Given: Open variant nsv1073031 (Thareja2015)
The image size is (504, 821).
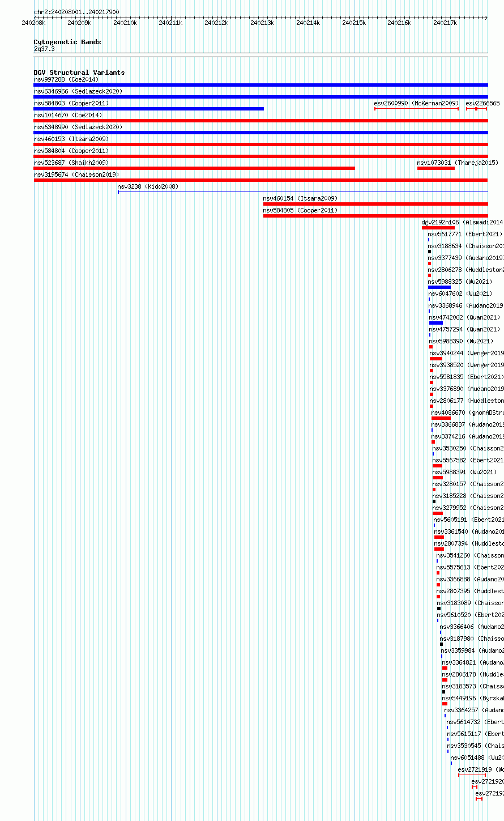Looking at the screenshot, I should pyautogui.click(x=458, y=163).
